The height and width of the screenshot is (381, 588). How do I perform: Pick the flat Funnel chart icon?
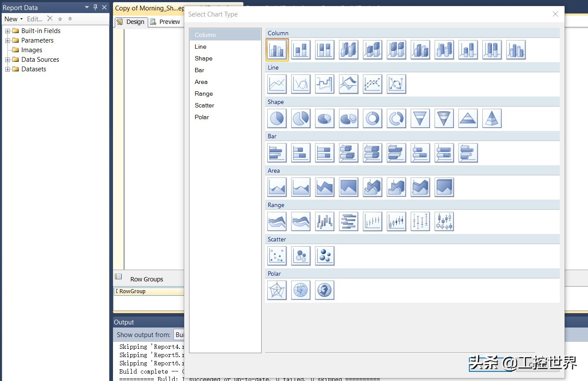[420, 118]
